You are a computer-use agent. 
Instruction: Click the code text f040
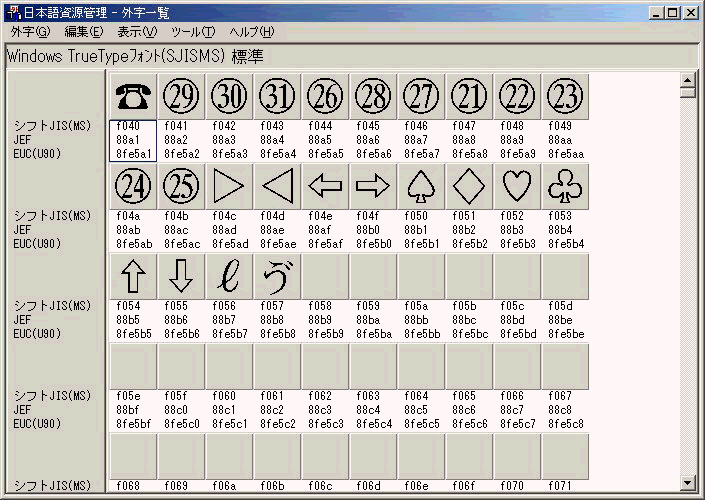tap(128, 126)
